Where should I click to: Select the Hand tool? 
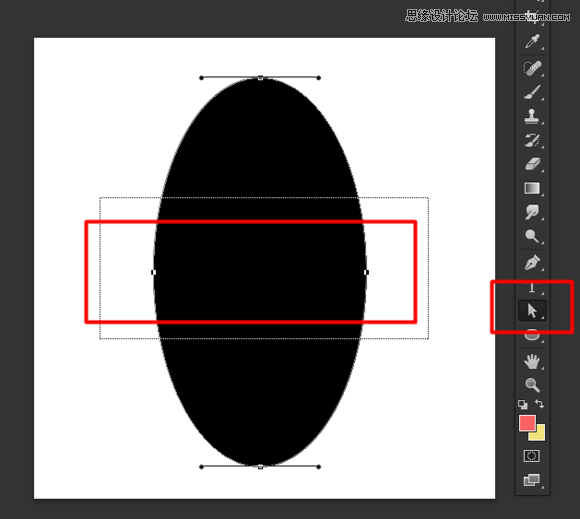tap(532, 361)
